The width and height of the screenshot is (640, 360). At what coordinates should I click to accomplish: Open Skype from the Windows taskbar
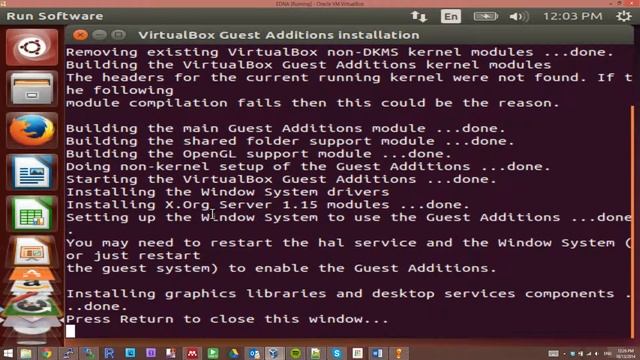tap(337, 353)
